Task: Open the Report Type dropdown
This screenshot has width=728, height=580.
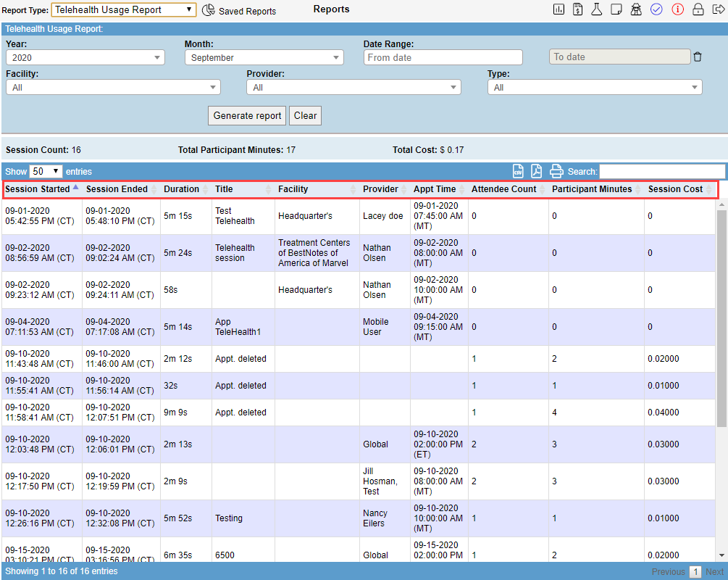Action: pyautogui.click(x=123, y=9)
